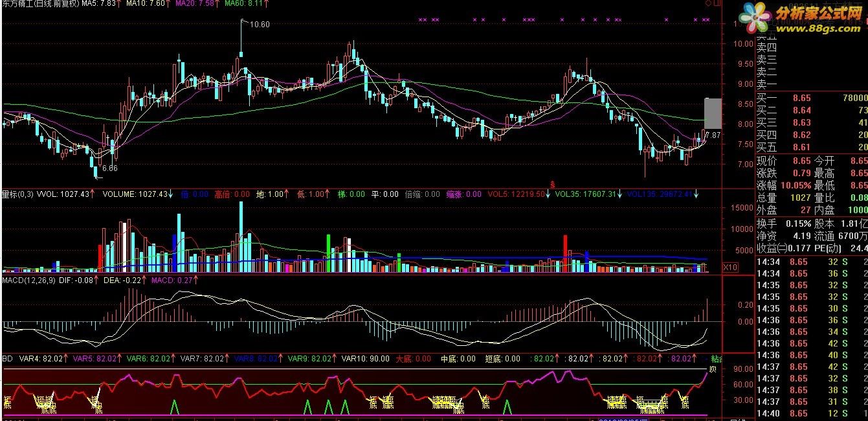Select the 买四 bid row at 8.62

pos(812,135)
